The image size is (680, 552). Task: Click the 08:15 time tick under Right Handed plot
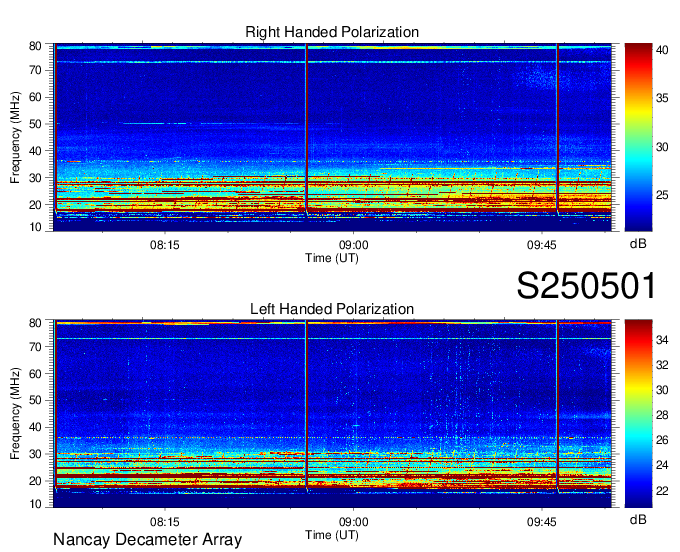[x=164, y=245]
